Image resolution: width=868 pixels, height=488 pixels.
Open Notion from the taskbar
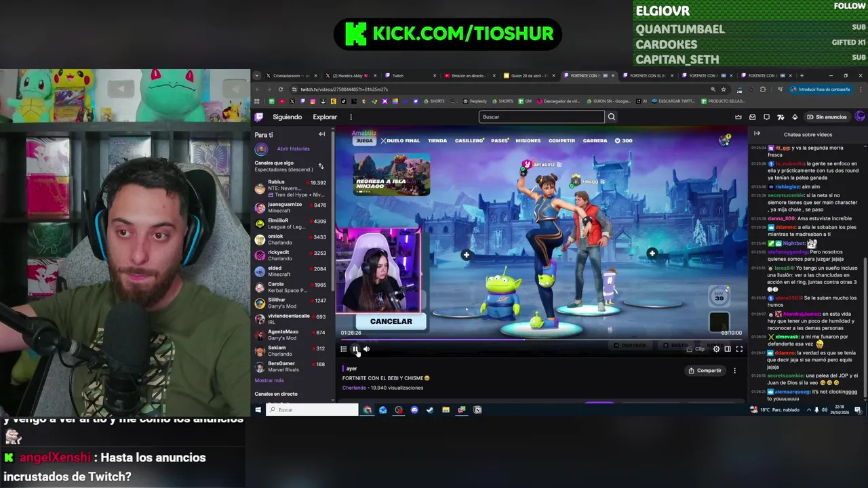[x=477, y=409]
